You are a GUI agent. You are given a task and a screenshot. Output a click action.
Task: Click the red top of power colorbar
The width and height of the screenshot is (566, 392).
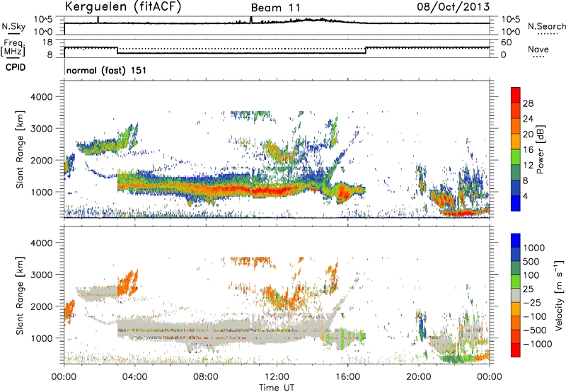(x=516, y=95)
